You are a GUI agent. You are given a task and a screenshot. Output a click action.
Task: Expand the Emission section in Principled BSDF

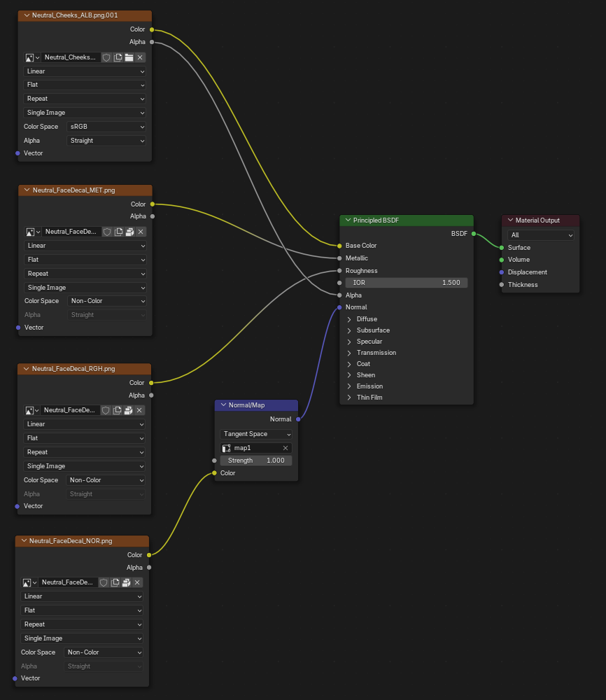click(x=350, y=386)
